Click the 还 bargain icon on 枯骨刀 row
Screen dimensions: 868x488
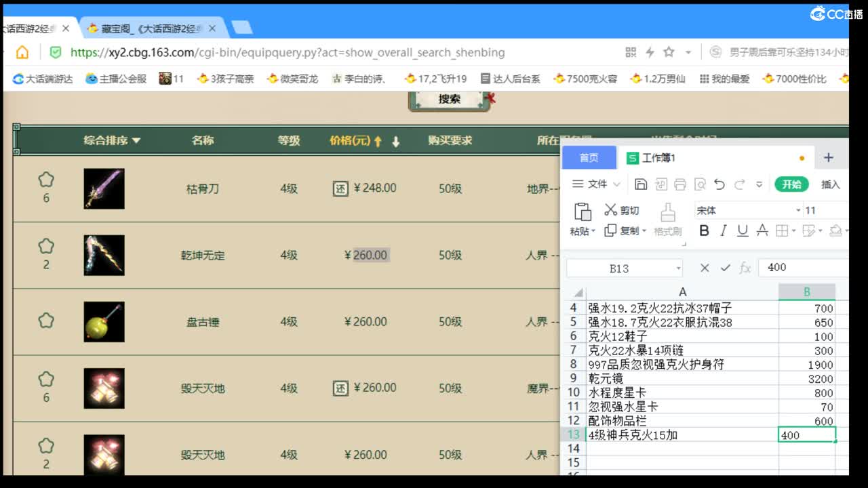[x=340, y=188]
